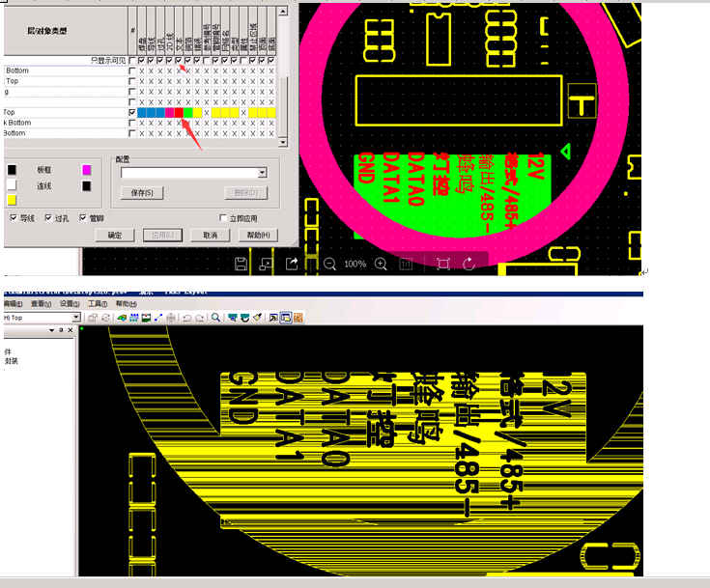Click the Board view icon after Zoom
The image size is (710, 588).
[x=232, y=318]
